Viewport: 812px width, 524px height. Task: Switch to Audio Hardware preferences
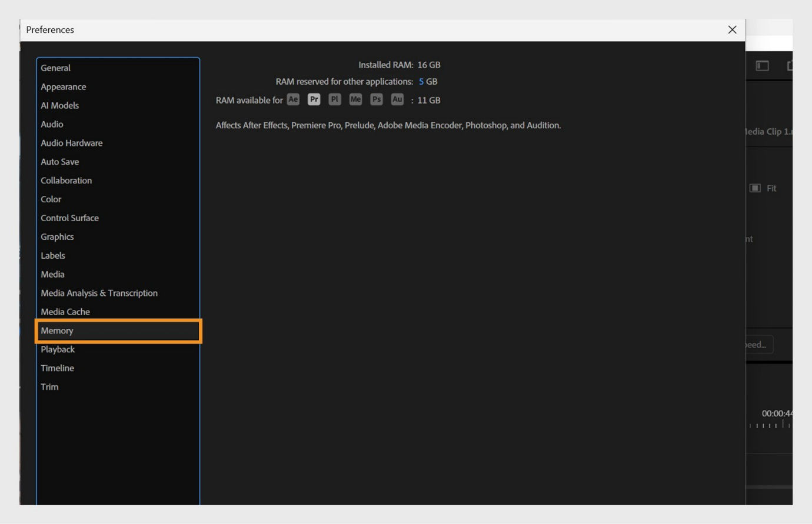click(71, 143)
